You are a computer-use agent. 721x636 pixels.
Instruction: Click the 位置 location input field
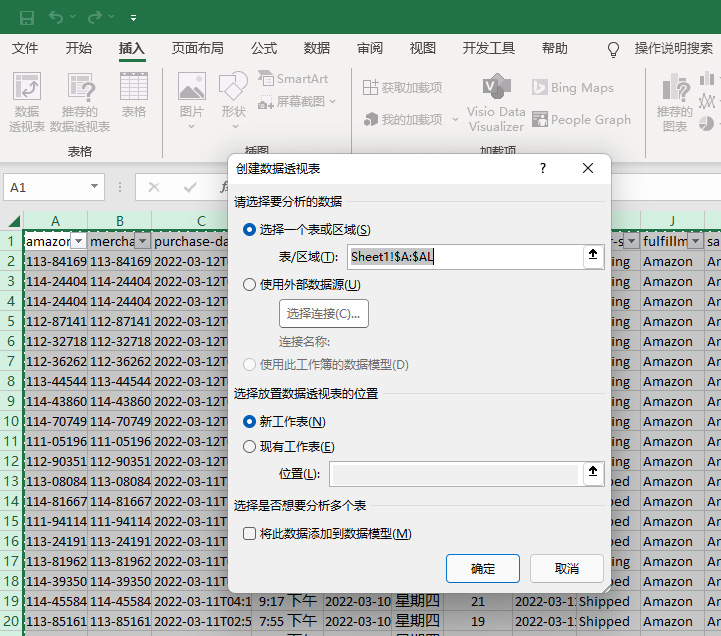[x=455, y=474]
